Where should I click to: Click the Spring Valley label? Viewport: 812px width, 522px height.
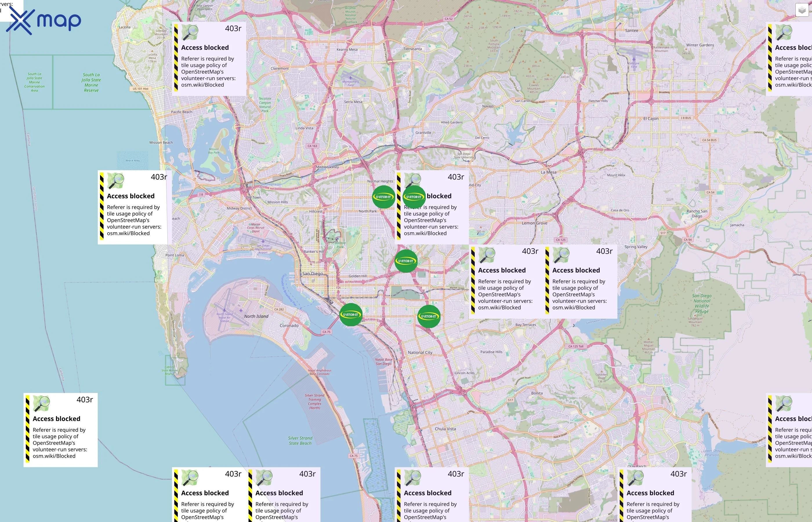(636, 247)
